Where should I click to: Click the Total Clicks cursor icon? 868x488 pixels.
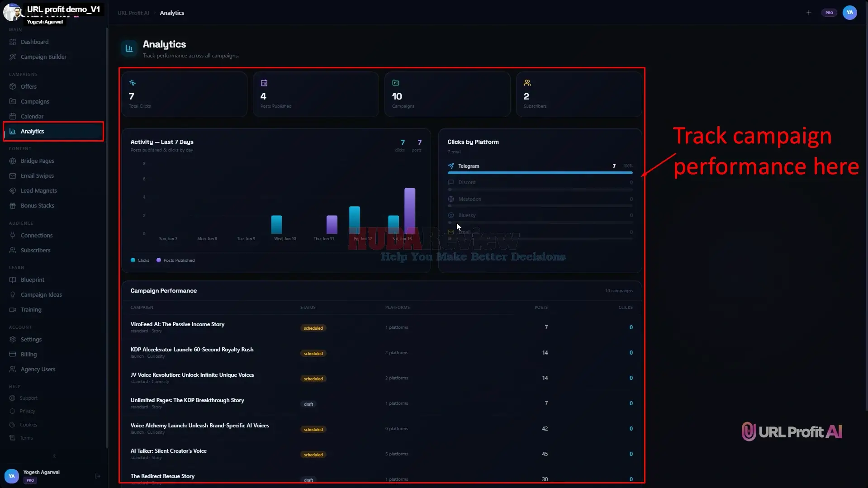132,83
